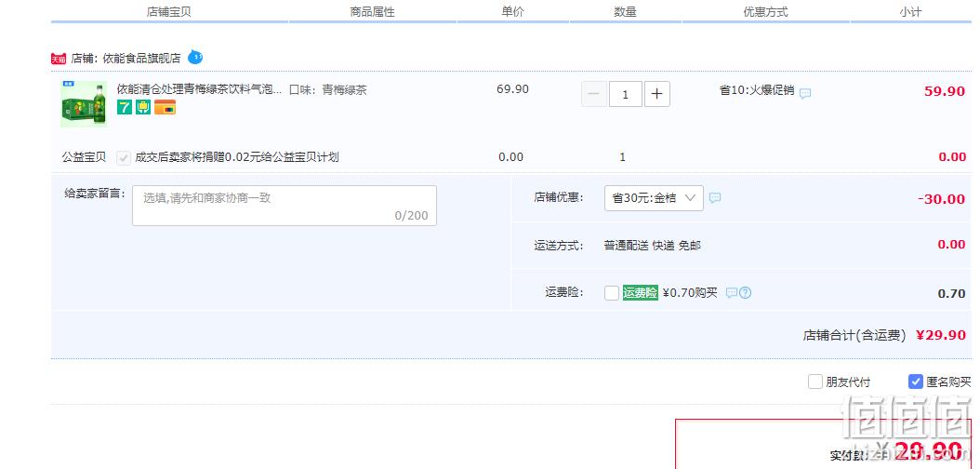Click the yellow guarantee badge icon under product
The image size is (980, 469).
[x=143, y=107]
